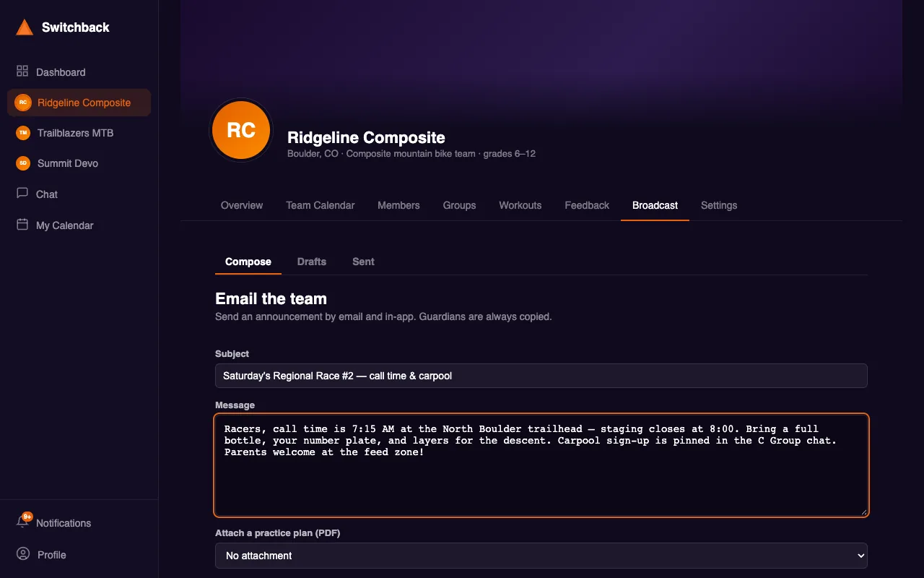Select the Compose sub-tab
924x578 pixels.
click(x=248, y=262)
